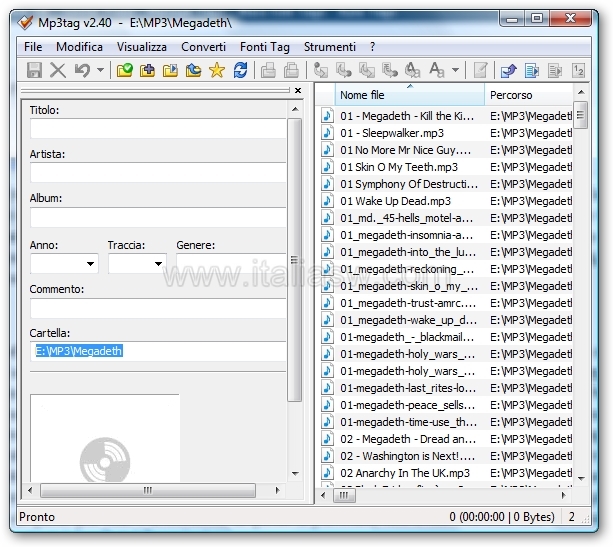
Task: Click the file list scroll down arrow
Action: pyautogui.click(x=581, y=479)
